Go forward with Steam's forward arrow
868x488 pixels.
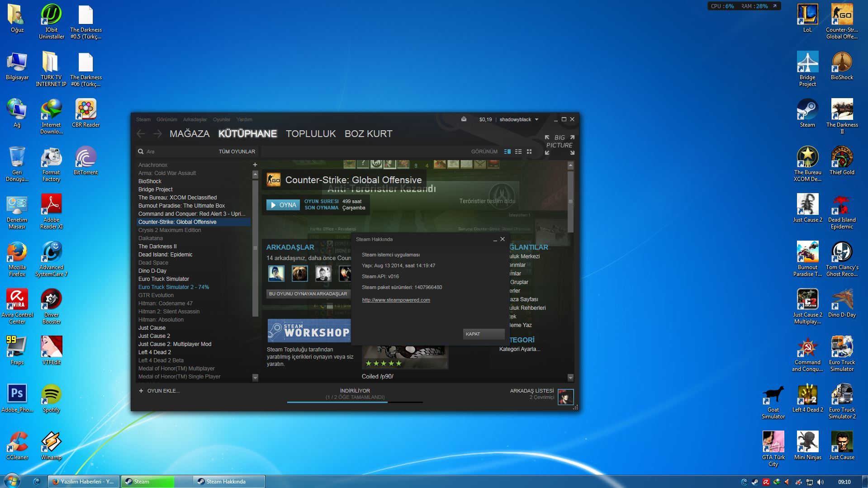click(x=157, y=133)
